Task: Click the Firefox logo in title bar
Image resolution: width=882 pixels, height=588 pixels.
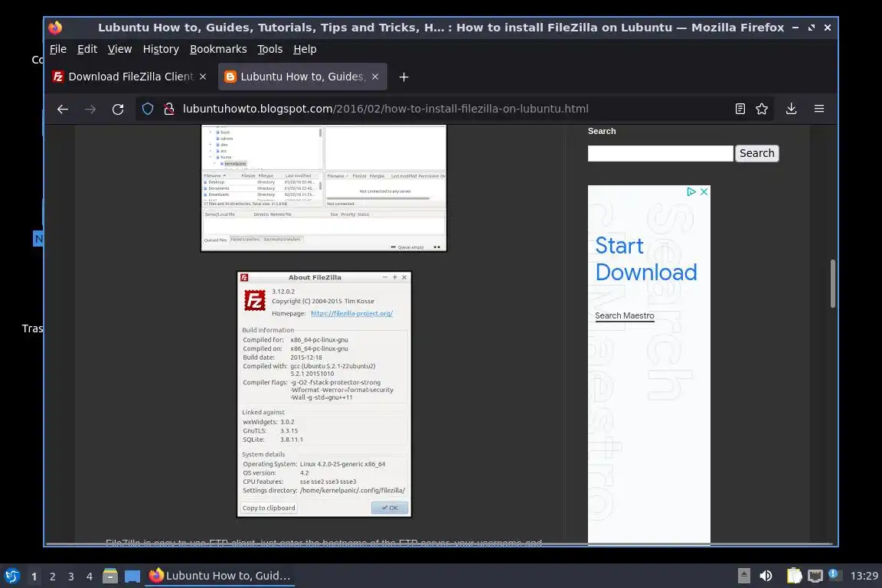Action: tap(55, 28)
